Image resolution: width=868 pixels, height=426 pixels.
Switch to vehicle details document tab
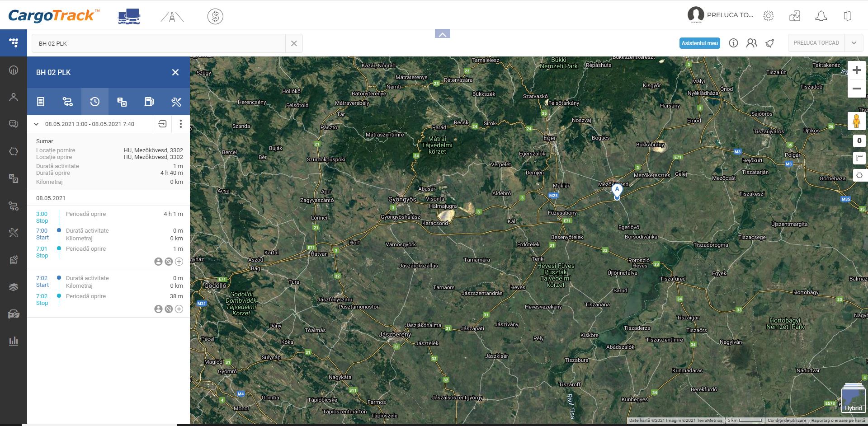tap(41, 102)
